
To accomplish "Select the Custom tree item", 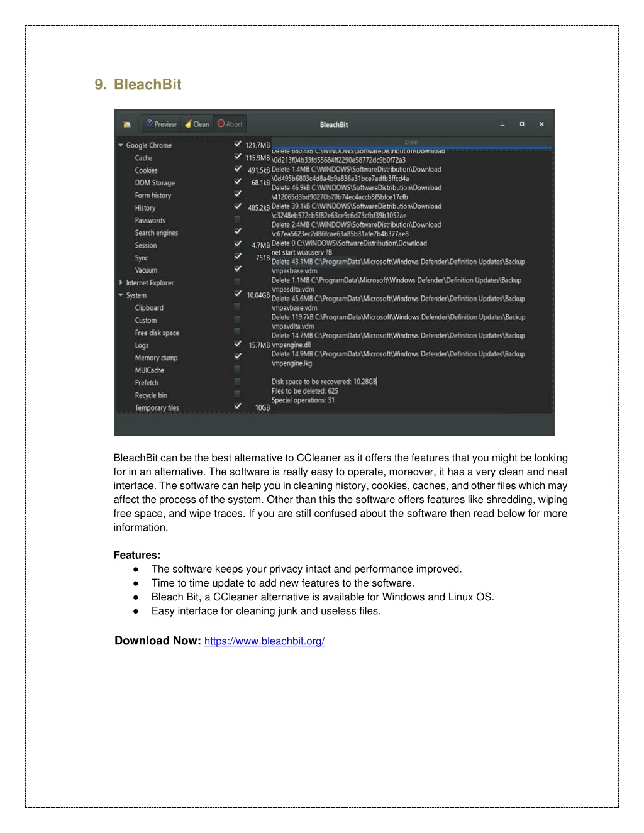I will [x=146, y=321].
